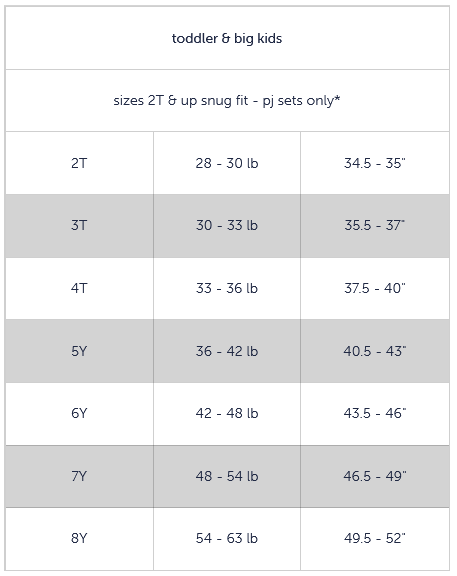Click the 4T size cell
This screenshot has width=457, height=576.
tap(79, 288)
